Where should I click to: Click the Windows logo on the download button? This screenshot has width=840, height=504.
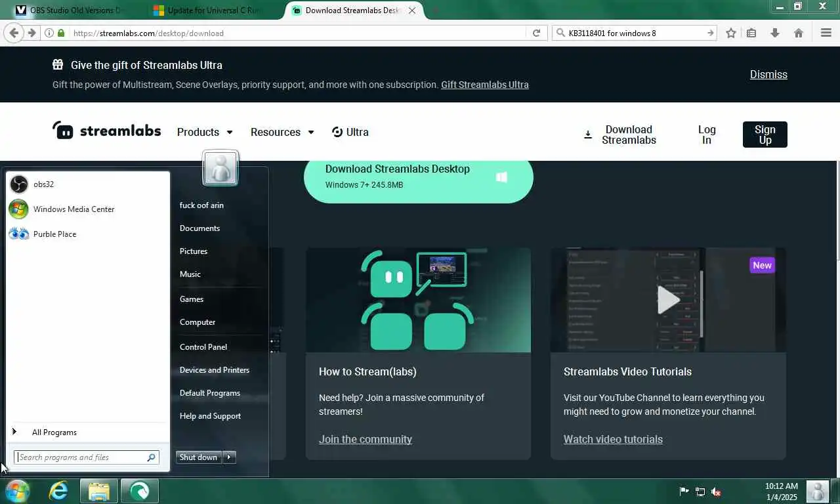click(501, 177)
